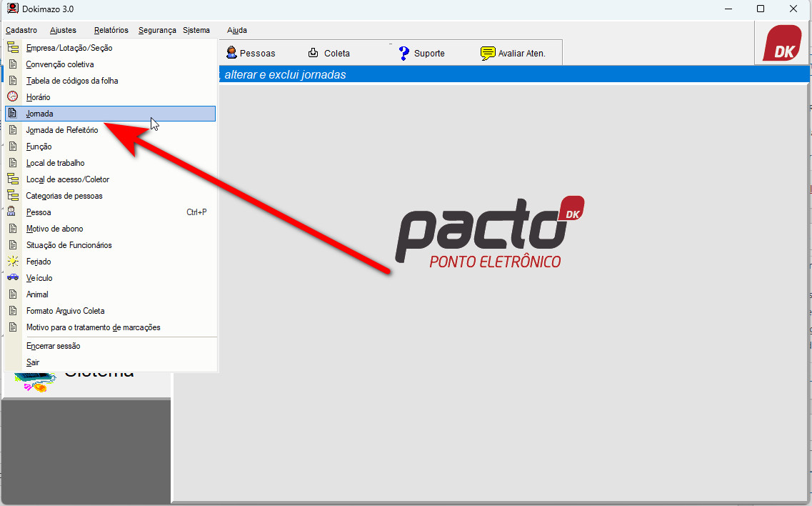Click Encerrar sessão in the menu

53,346
